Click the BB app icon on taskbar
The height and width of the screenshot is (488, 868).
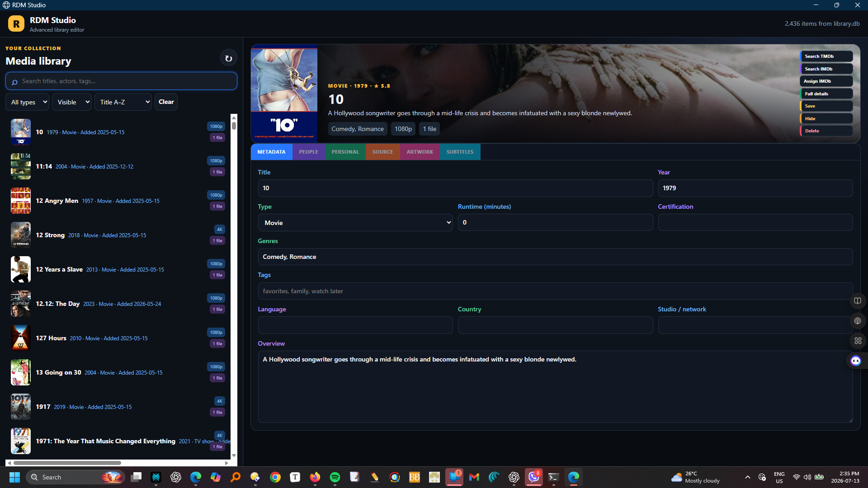click(x=415, y=477)
